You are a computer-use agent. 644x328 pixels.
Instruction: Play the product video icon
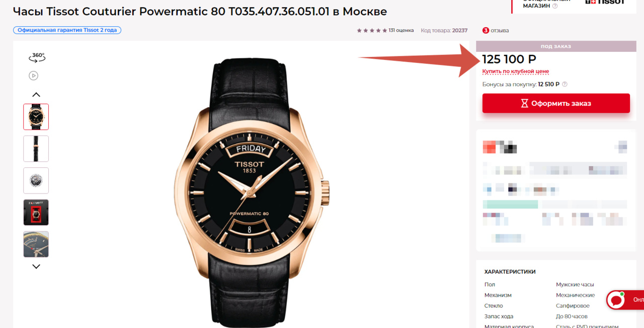(x=33, y=76)
